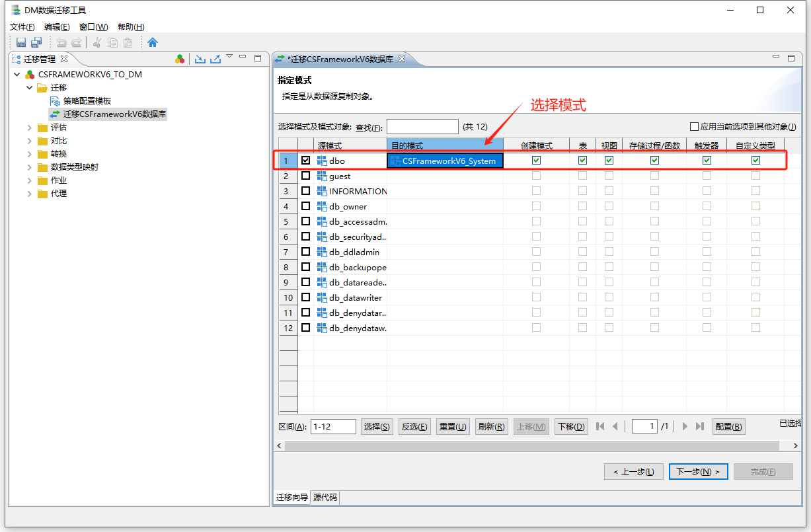Expand the 代理 folder
The width and height of the screenshot is (811, 532).
(29, 194)
